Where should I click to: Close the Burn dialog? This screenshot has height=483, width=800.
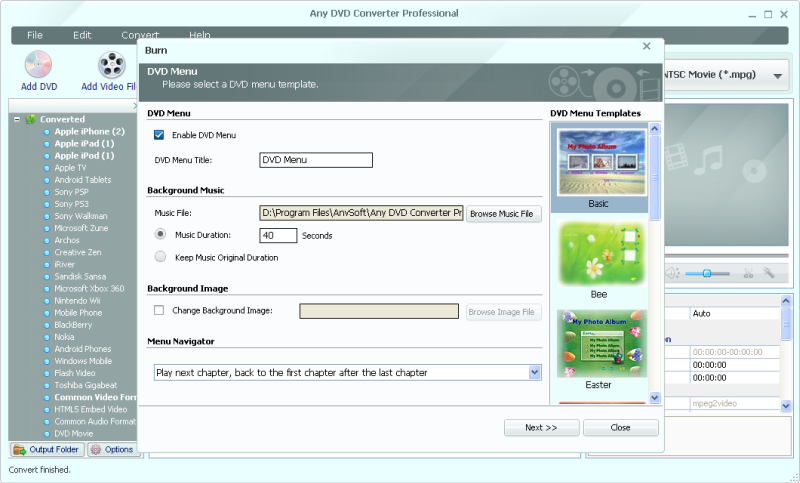646,46
